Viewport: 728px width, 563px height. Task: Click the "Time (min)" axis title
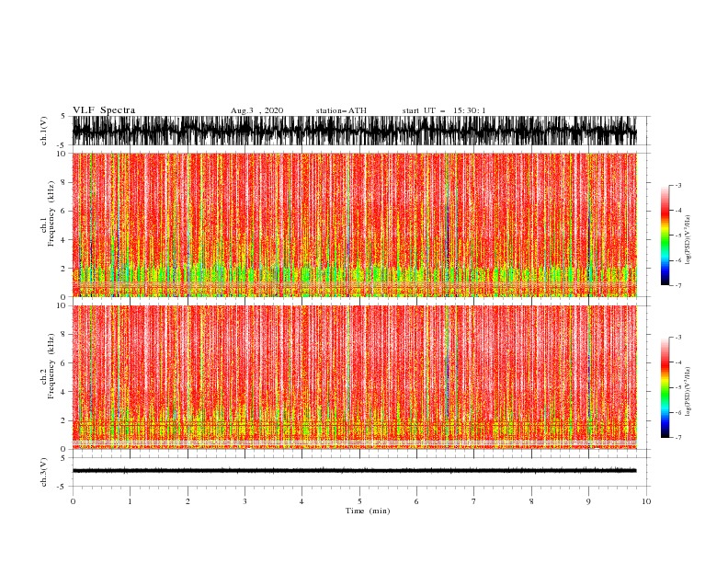tap(368, 511)
